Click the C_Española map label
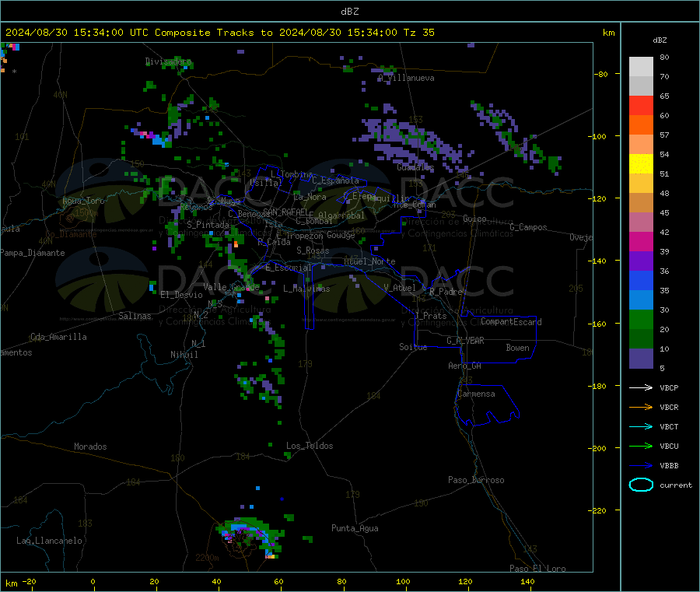The width and height of the screenshot is (700, 592). (x=335, y=180)
